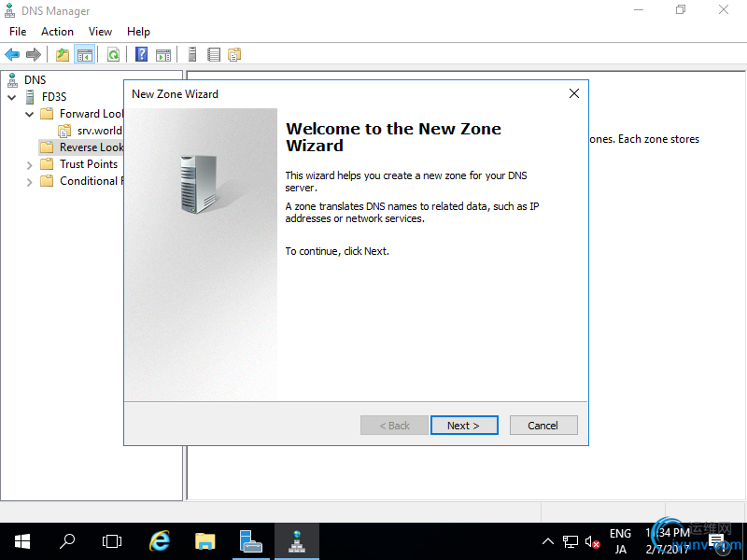
Task: Open Task View on taskbar
Action: point(112,541)
